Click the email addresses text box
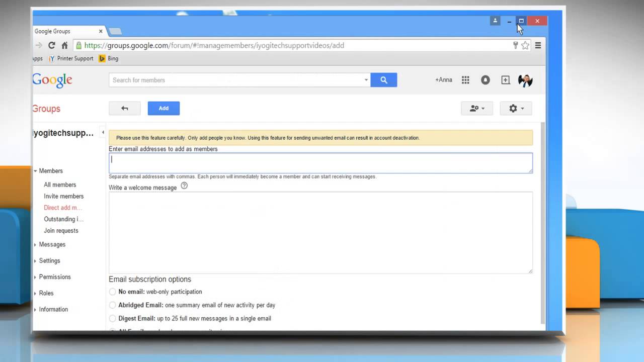 point(320,163)
